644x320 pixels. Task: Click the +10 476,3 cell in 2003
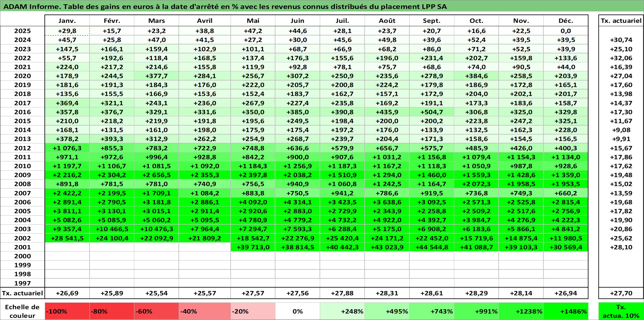(x=157, y=229)
